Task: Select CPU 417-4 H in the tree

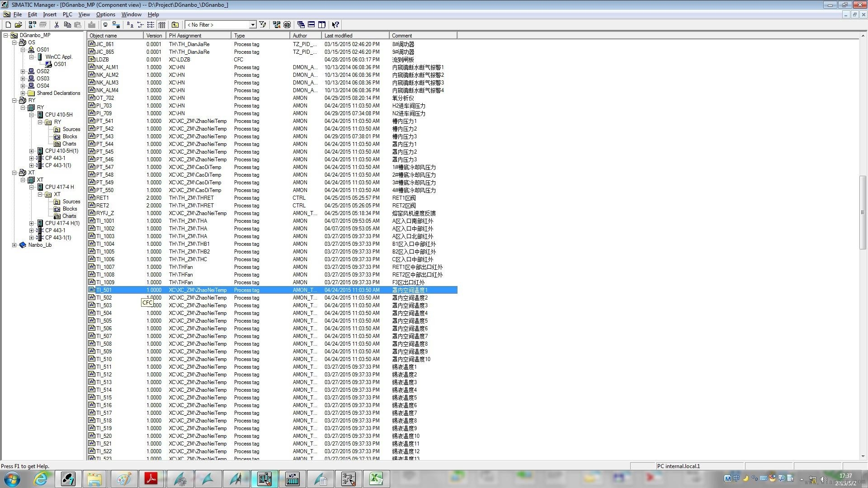Action: point(59,187)
